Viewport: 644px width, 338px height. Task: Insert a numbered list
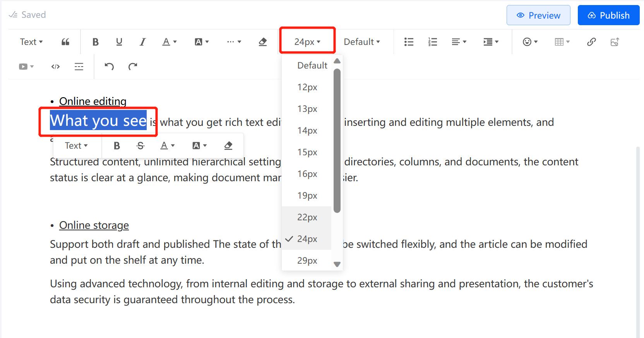[433, 42]
